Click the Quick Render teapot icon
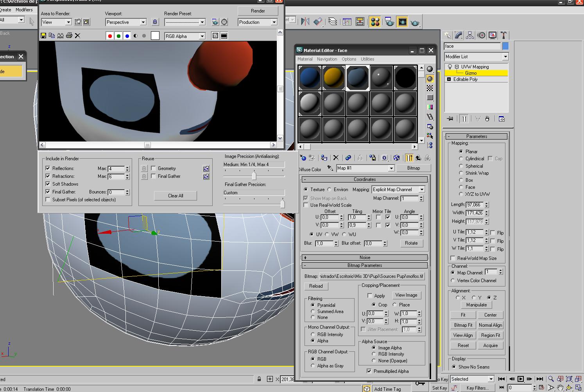Image resolution: width=584 pixels, height=392 pixels. pos(415,22)
